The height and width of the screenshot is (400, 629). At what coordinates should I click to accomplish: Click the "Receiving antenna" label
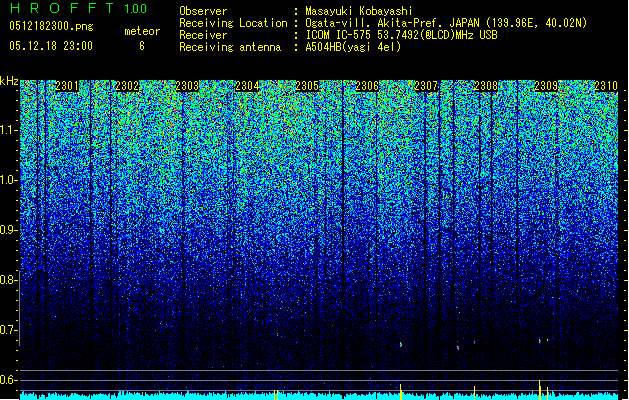pos(230,47)
